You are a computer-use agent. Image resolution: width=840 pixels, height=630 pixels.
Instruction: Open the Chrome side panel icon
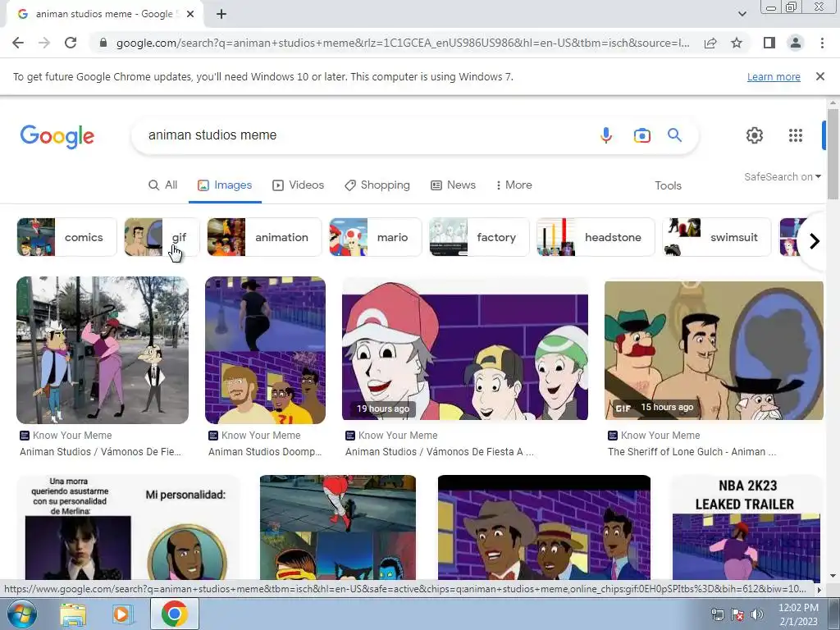(x=769, y=43)
